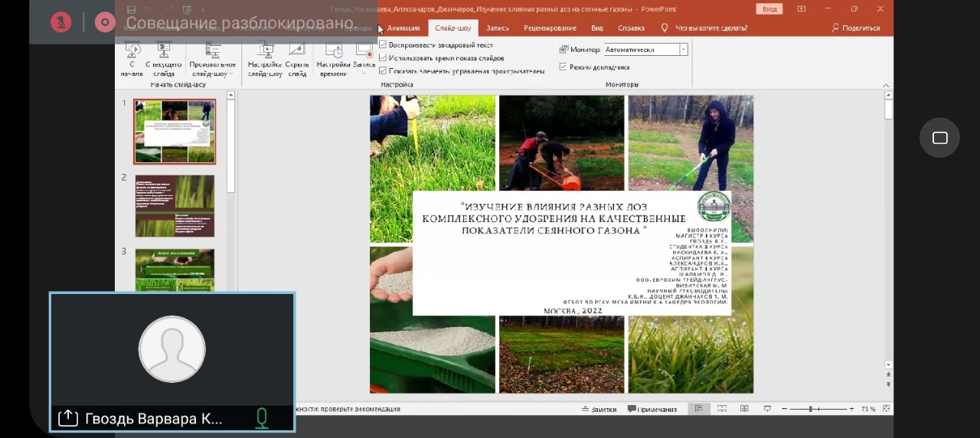
Task: Click the Rehearse Timings icon
Action: pyautogui.click(x=334, y=52)
